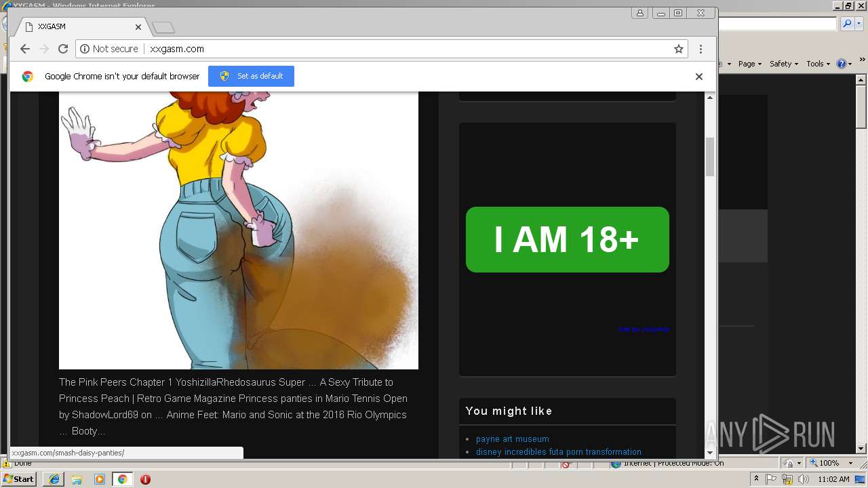Click the red stop-sign taskbar icon
This screenshot has width=868, height=488.
[145, 479]
